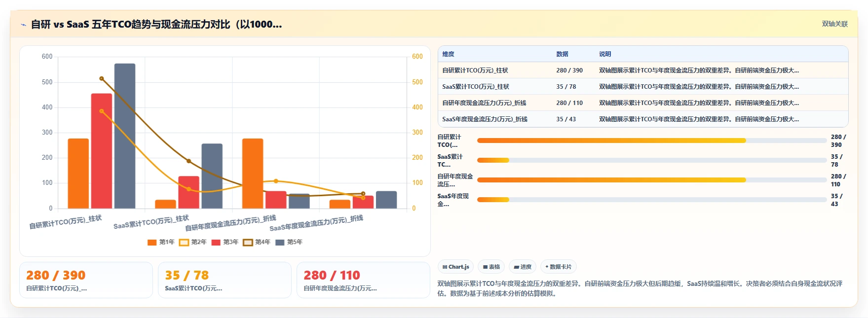Click the orange 第1年 bar of 自研累计TCO
Image resolution: width=868 pixels, height=318 pixels.
[x=78, y=174]
